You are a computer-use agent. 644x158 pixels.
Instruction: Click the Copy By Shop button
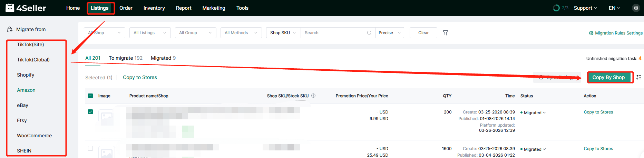[608, 77]
